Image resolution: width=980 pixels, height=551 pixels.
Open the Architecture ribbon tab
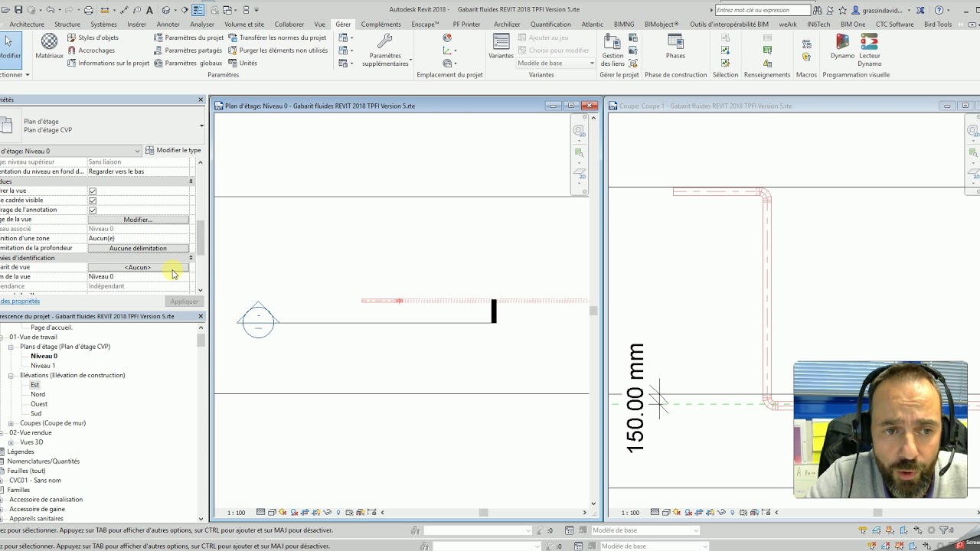[x=27, y=24]
